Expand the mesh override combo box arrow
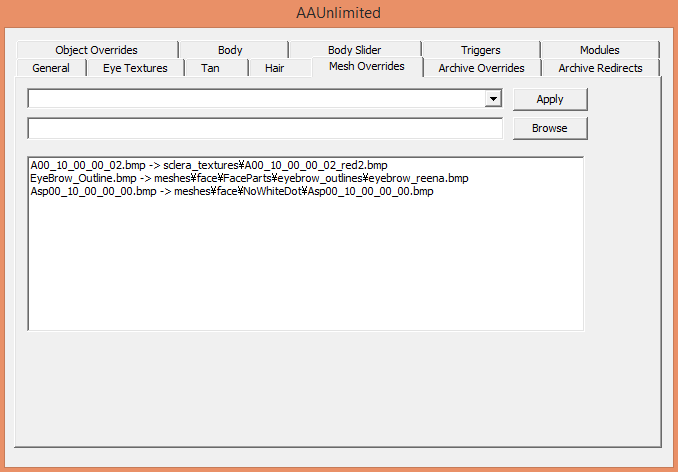Image resolution: width=678 pixels, height=472 pixels. [493, 99]
